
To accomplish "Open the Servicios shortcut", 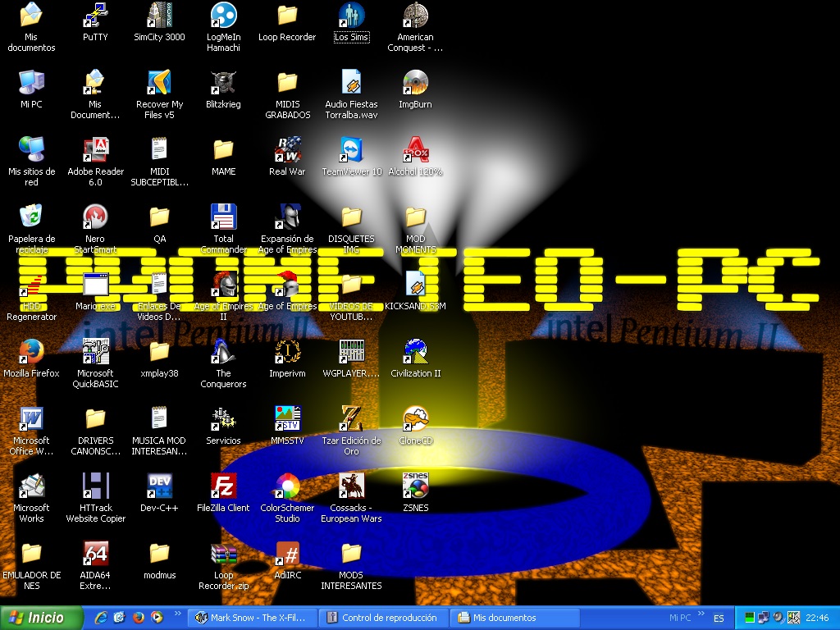I will tap(223, 427).
